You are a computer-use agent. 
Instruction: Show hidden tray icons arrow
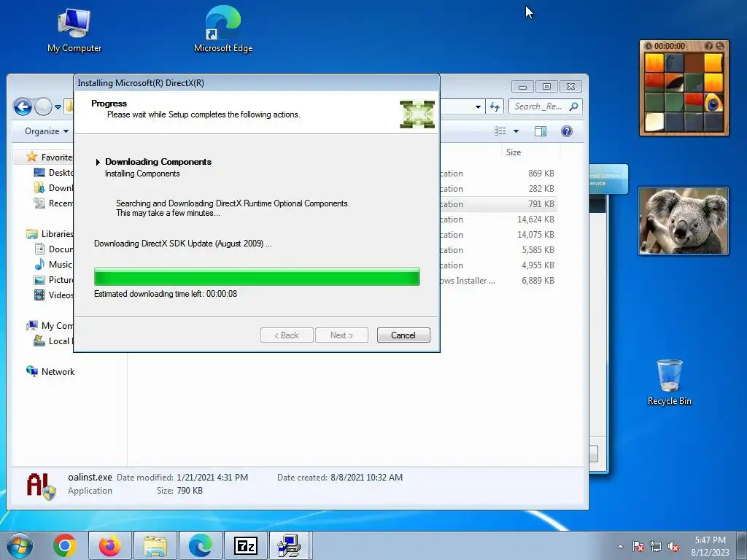pos(620,546)
